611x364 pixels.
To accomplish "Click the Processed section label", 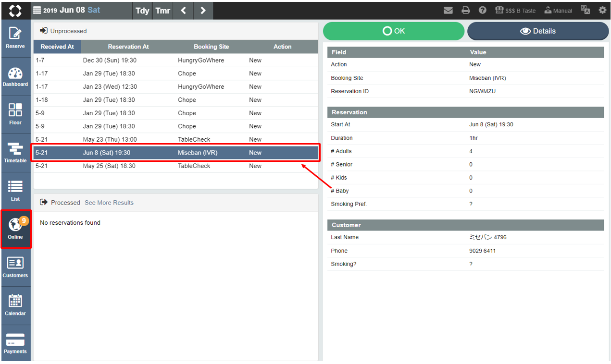I will 65,203.
